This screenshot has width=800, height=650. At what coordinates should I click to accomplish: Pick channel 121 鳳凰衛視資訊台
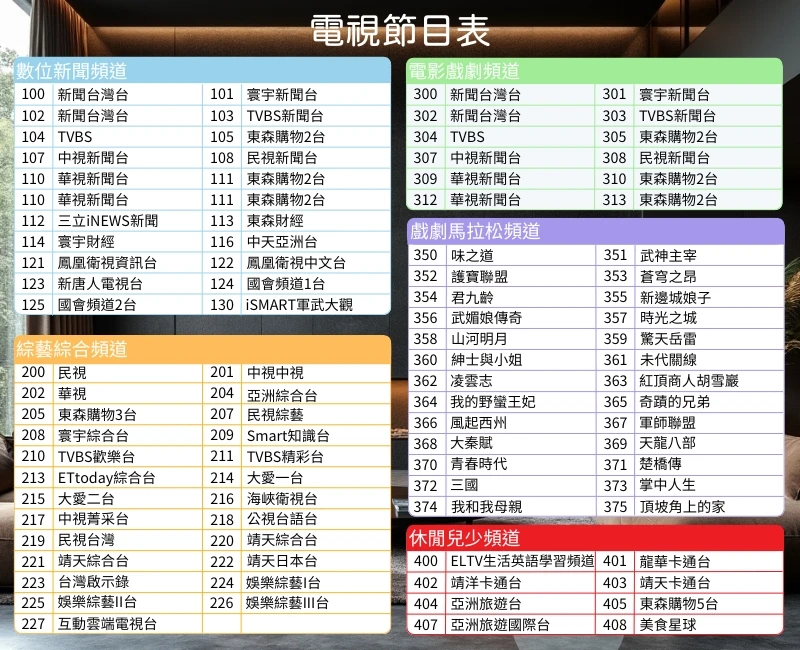(x=107, y=263)
